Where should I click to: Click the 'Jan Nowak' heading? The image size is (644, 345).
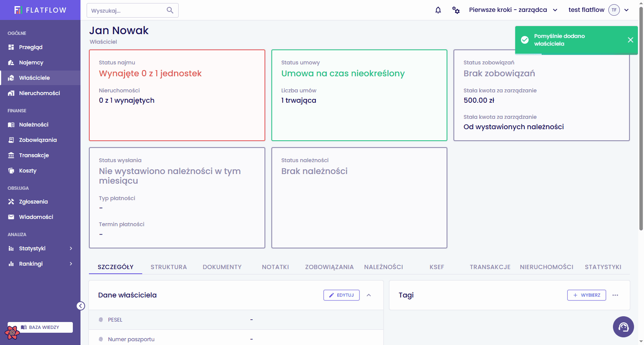[x=119, y=30]
